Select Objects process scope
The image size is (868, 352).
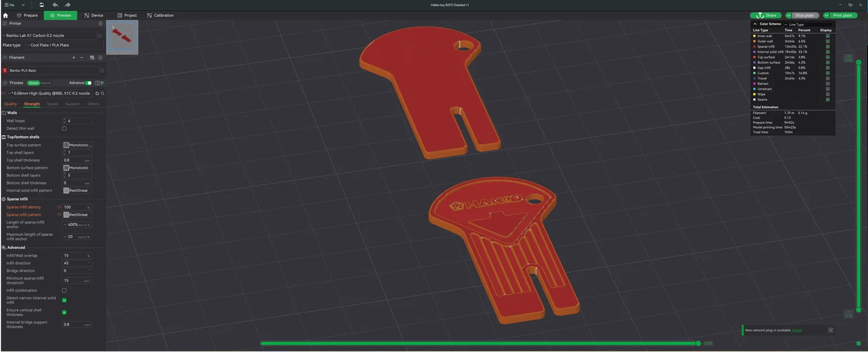point(46,83)
